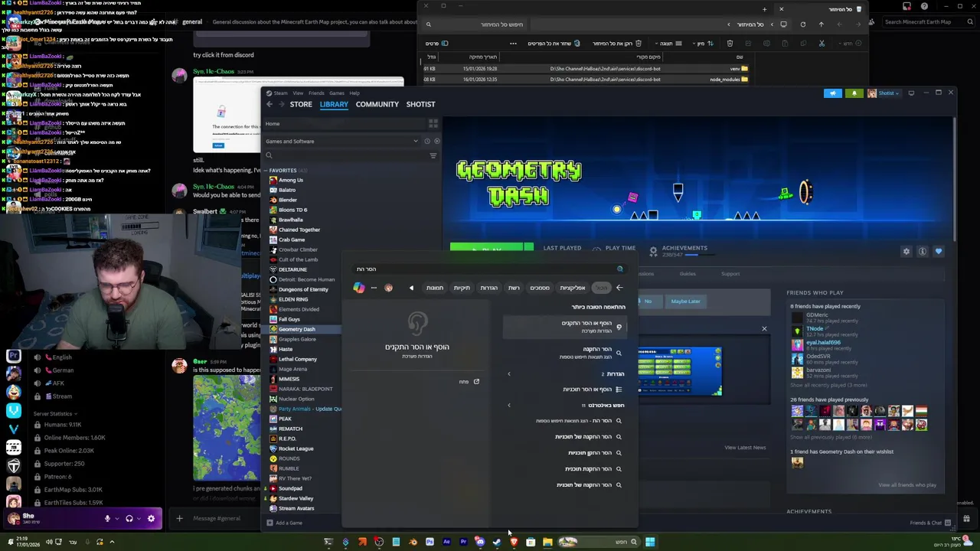Viewport: 980px width, 551px height.
Task: Click the Steam library search field
Action: pos(345,155)
